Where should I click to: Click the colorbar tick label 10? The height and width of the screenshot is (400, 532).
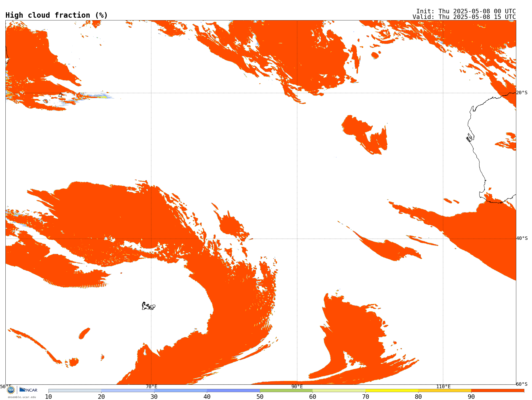49,397
